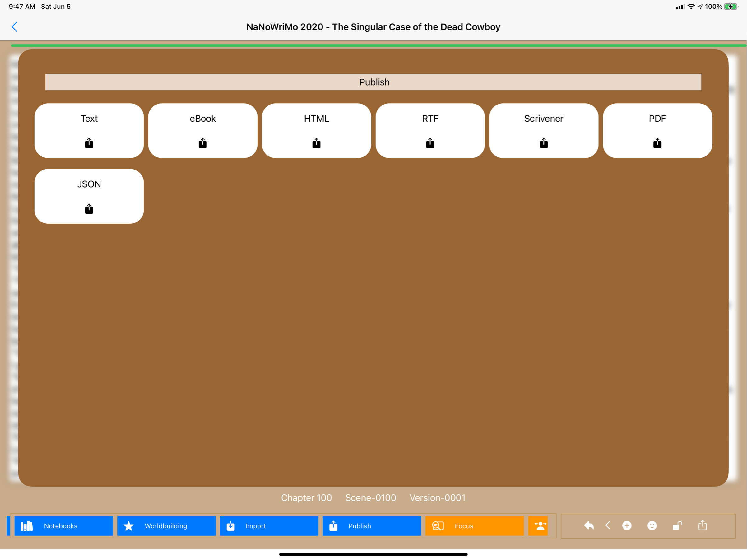
Task: Select the JSON export card
Action: tap(89, 196)
